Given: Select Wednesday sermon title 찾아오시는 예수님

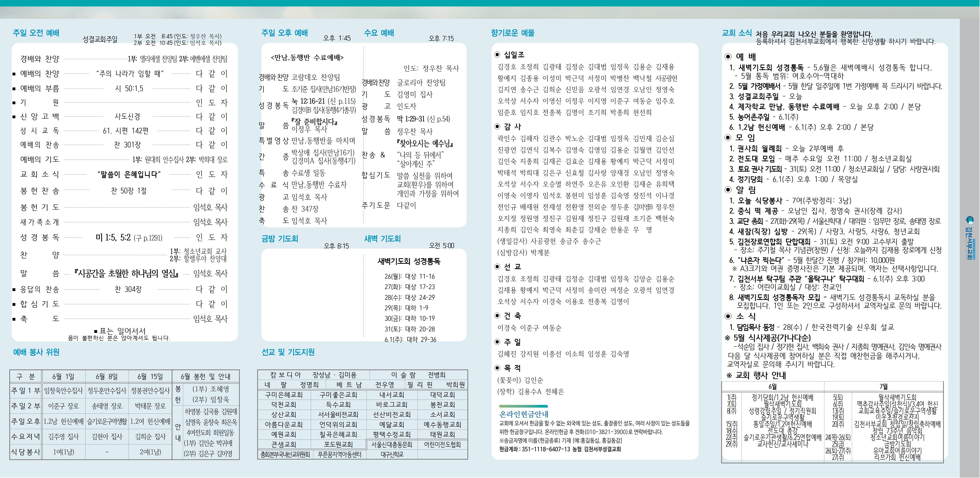Looking at the screenshot, I should pos(425,144).
